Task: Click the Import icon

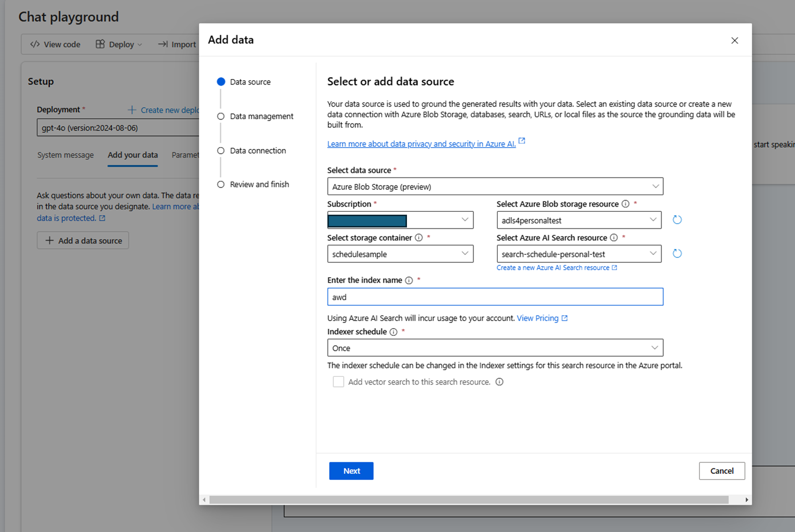Action: 162,44
